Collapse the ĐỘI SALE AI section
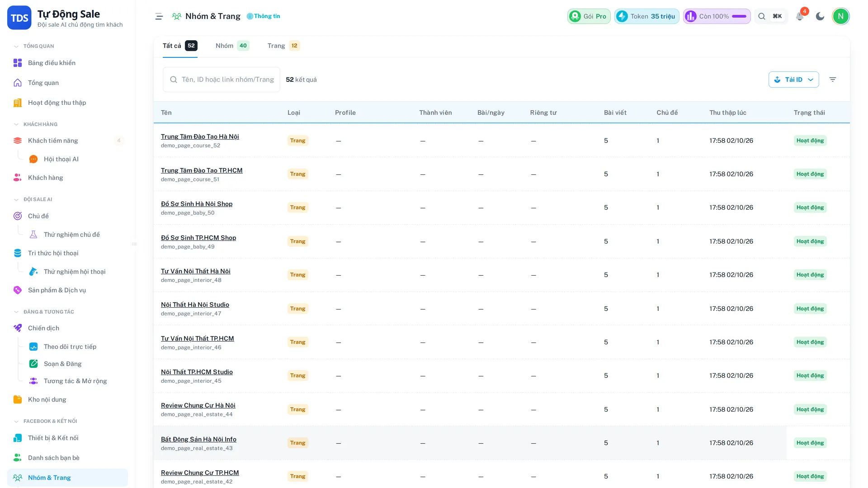This screenshot has height=488, width=868. (33, 199)
